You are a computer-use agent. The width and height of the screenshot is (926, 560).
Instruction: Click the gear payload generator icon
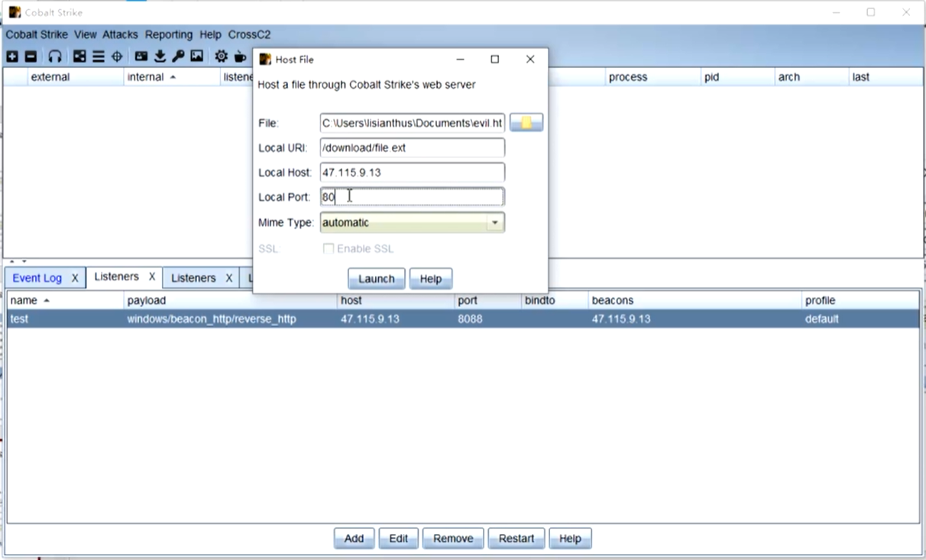pyautogui.click(x=221, y=57)
